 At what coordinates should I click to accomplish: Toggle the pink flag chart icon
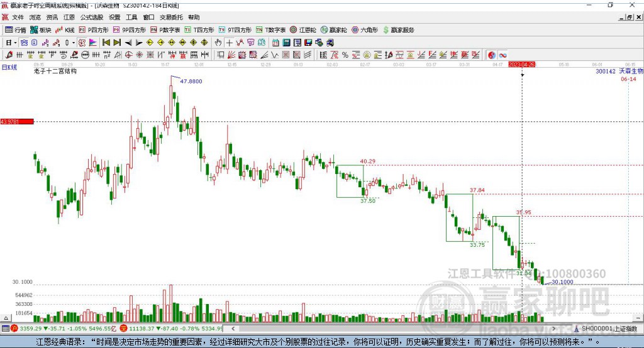coord(93,43)
